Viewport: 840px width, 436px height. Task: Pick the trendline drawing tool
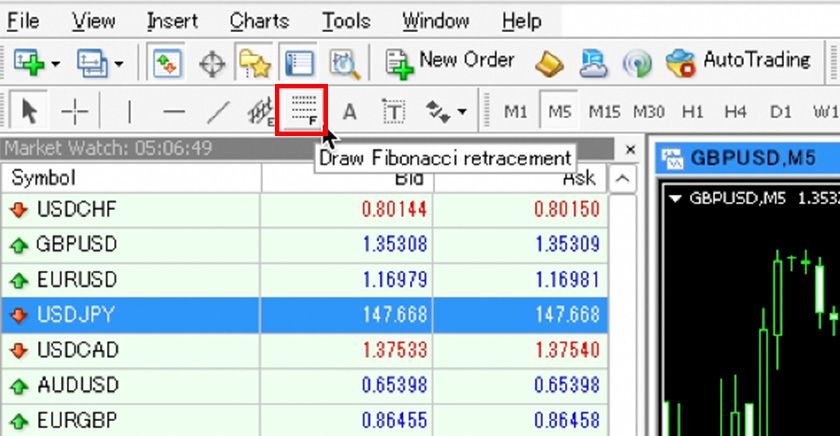coord(217,111)
